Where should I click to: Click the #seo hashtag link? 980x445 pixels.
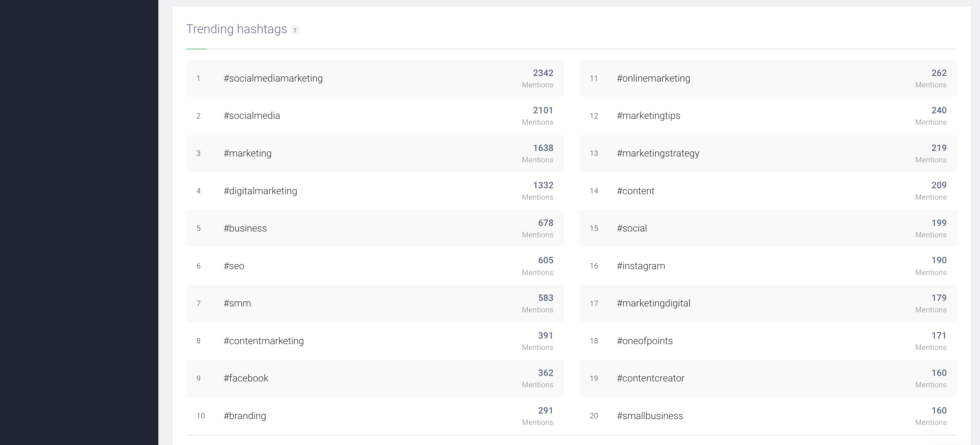point(233,266)
